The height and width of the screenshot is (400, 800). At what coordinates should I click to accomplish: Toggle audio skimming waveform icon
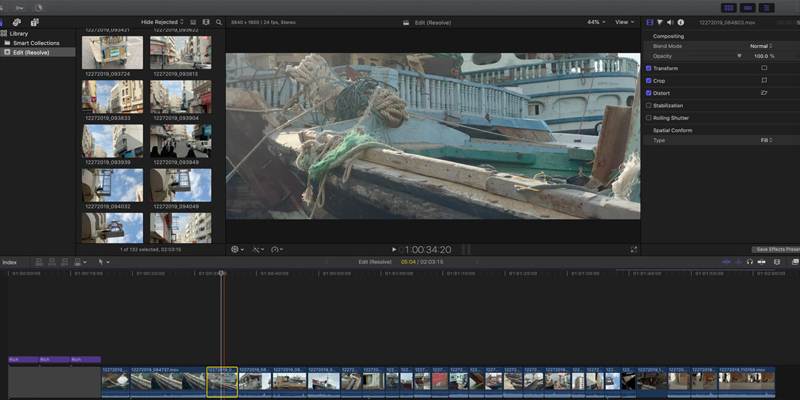[x=738, y=262]
